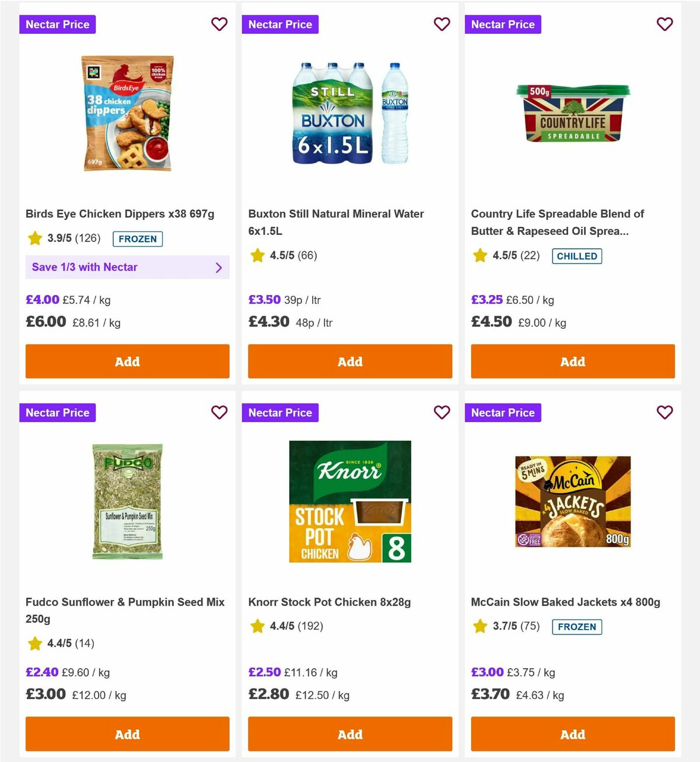Select the FROZEN tag on McCain Jackets

pos(577,627)
